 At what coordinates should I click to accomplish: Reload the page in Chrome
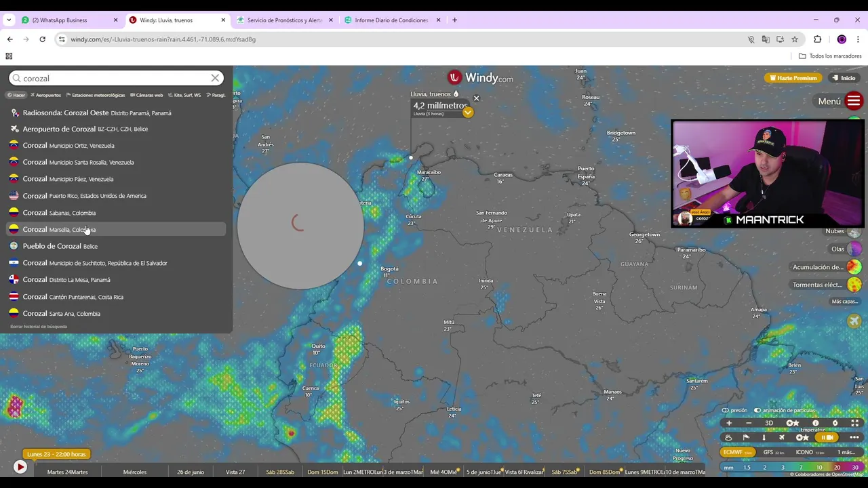pos(42,39)
